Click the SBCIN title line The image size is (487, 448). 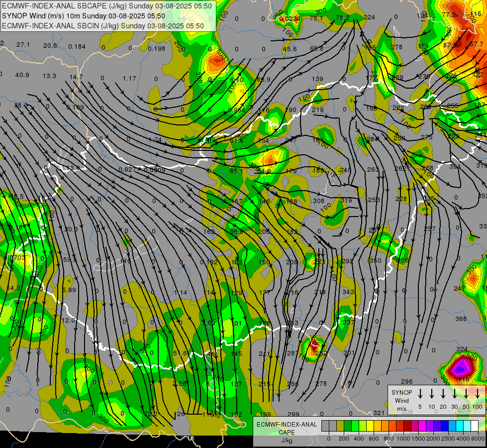coord(103,26)
